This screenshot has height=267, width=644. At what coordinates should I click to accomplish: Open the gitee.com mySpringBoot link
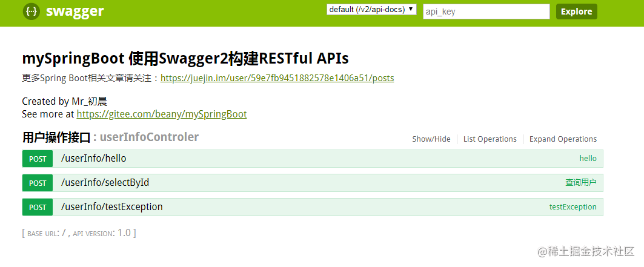coord(162,114)
